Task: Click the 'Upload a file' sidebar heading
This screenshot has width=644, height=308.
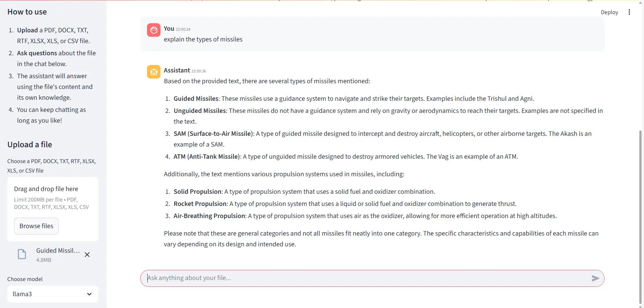Action: [30, 145]
